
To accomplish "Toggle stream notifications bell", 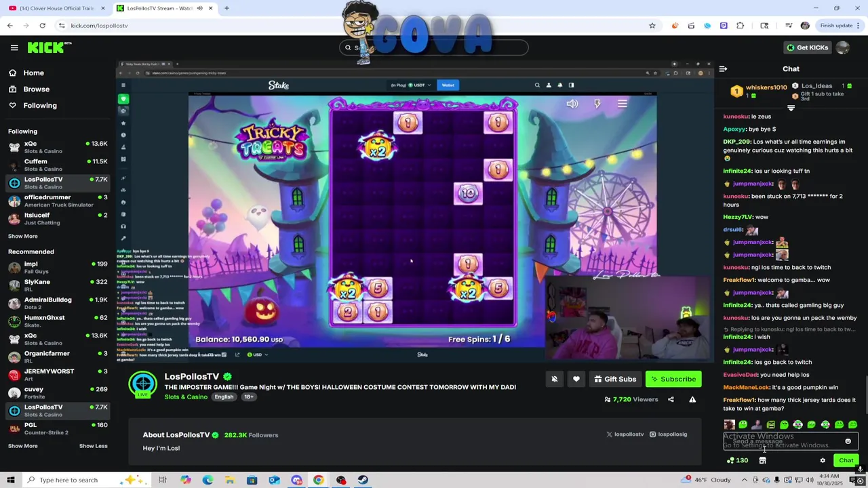I will click(x=554, y=380).
